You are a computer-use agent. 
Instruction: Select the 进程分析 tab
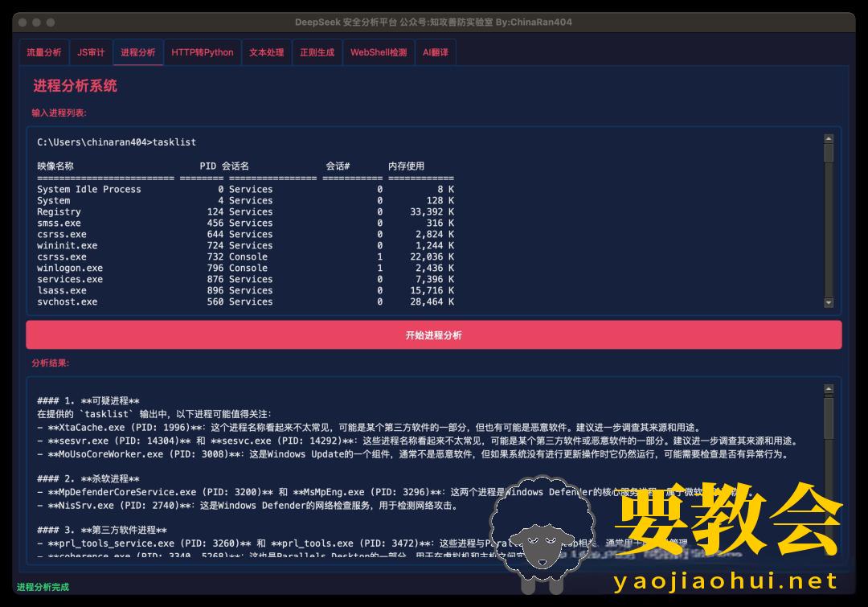(x=138, y=52)
